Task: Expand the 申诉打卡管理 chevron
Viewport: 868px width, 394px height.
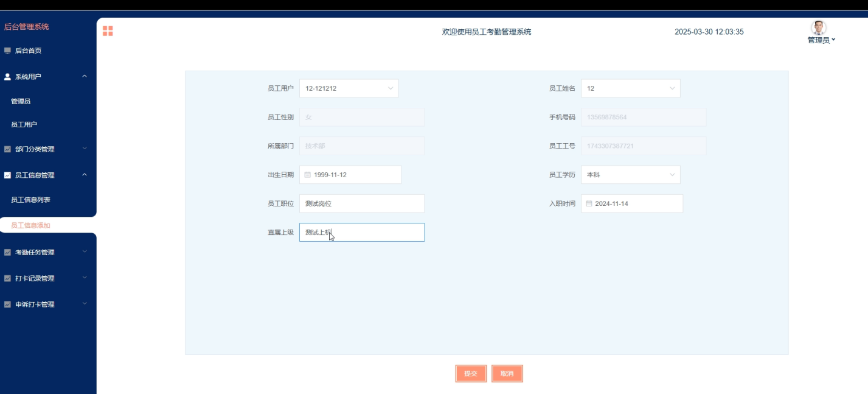Action: pyautogui.click(x=85, y=304)
